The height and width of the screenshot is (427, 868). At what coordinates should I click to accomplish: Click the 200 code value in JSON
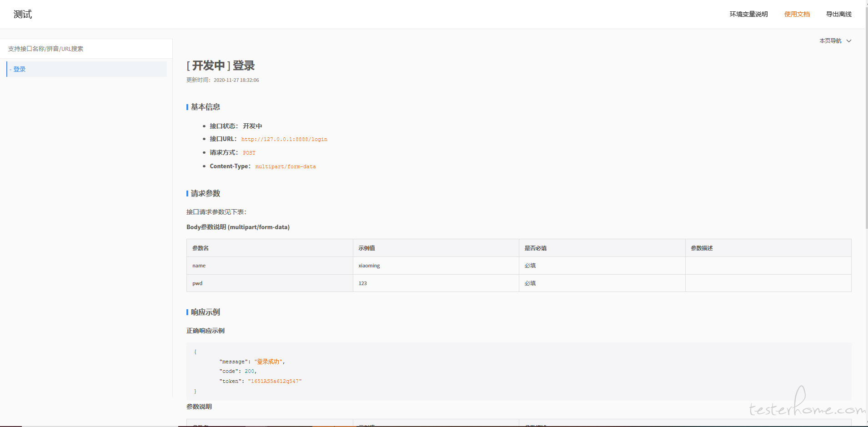click(250, 372)
